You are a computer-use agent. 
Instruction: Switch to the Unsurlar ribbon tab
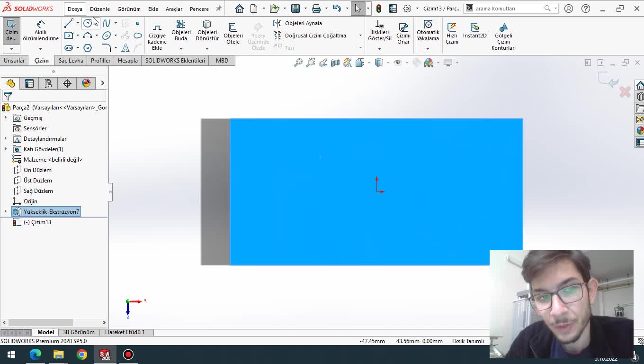(x=14, y=61)
